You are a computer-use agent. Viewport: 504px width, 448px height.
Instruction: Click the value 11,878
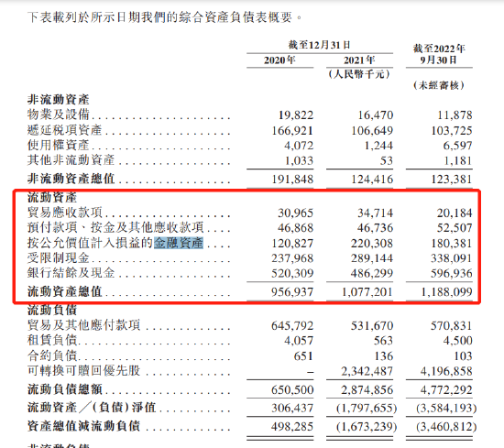point(455,115)
